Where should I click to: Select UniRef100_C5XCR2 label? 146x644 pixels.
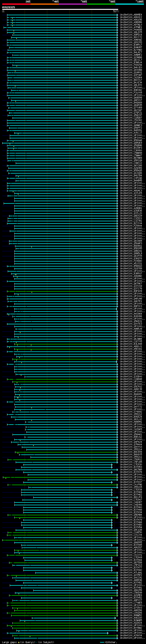[x=131, y=120]
